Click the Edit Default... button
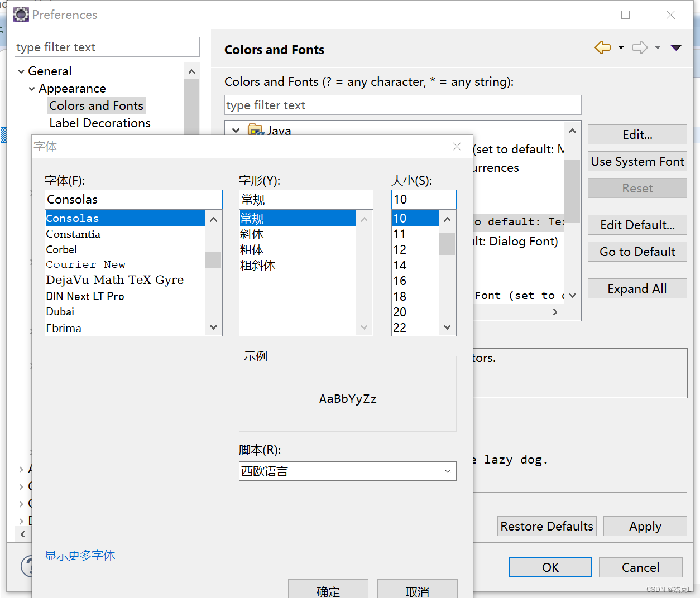The width and height of the screenshot is (700, 598). pos(637,225)
